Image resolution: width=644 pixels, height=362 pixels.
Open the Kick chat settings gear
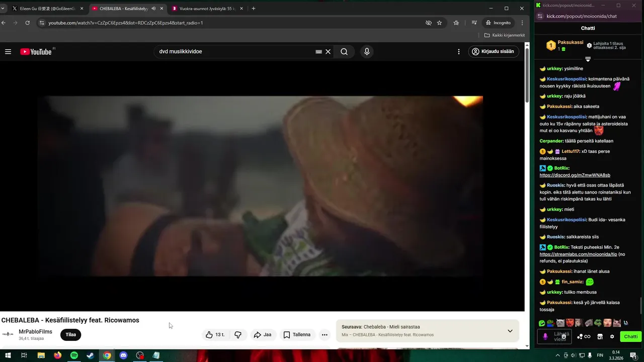pos(612,336)
